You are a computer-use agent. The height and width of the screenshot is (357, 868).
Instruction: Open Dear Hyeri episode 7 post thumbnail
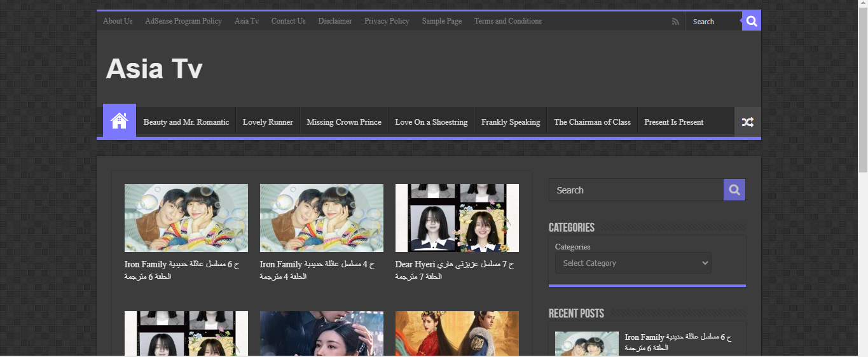pyautogui.click(x=457, y=218)
